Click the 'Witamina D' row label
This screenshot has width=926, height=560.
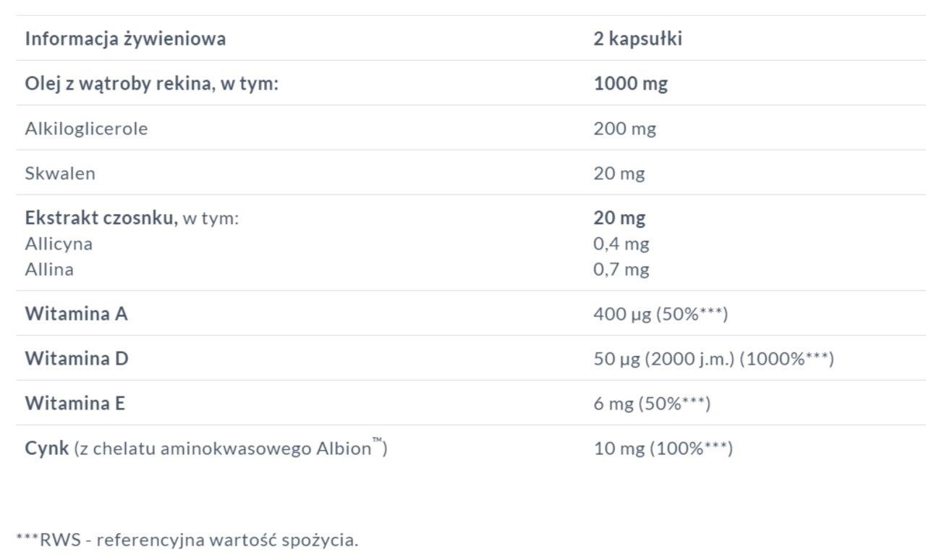pyautogui.click(x=77, y=359)
